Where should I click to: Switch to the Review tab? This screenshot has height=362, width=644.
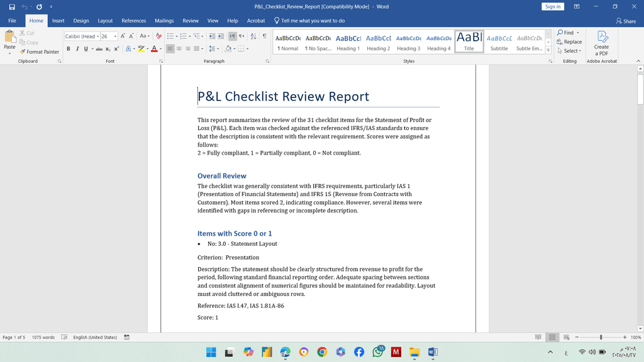coord(191,21)
